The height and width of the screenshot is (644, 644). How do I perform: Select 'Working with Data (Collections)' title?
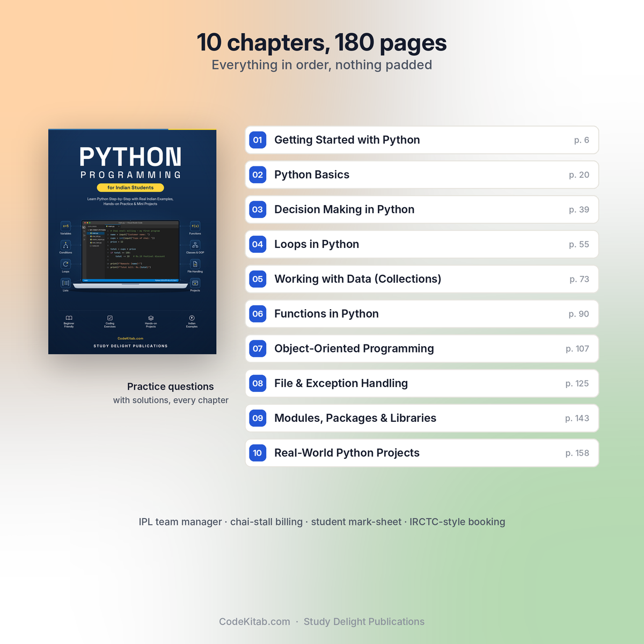coord(358,279)
